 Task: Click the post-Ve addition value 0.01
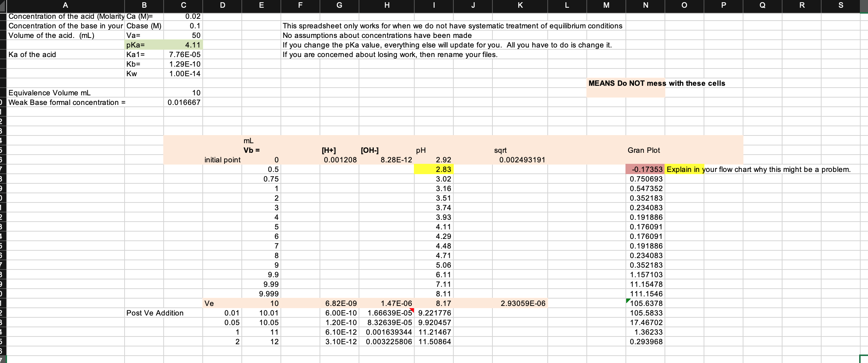coord(222,313)
